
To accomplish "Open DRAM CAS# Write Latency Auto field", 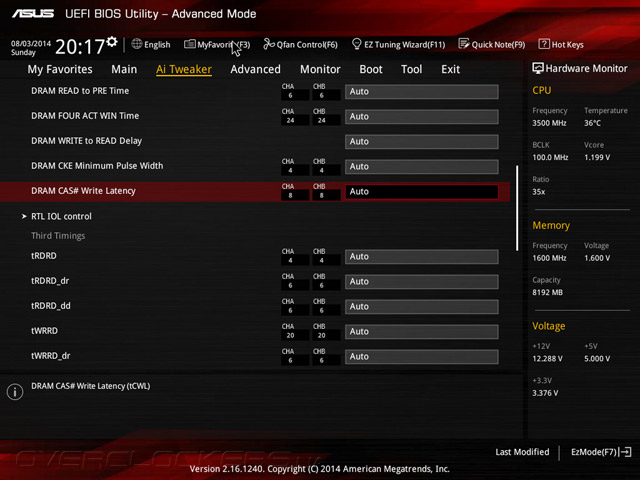I will (x=422, y=191).
